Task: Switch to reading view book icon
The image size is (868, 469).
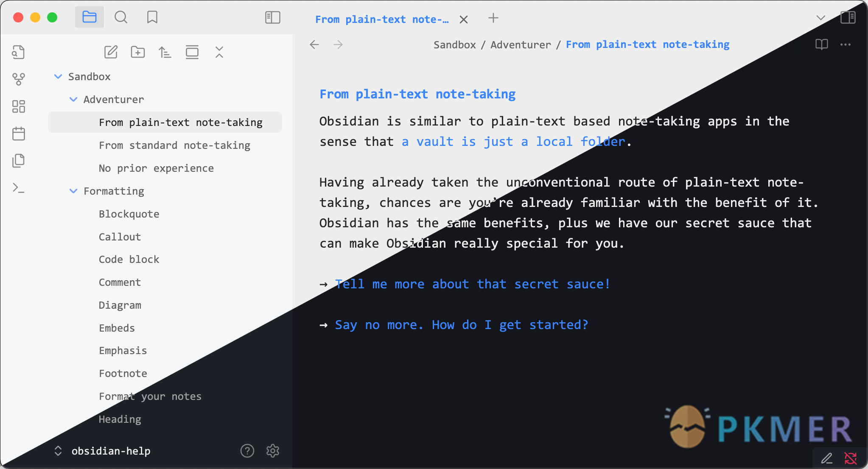Action: tap(822, 45)
